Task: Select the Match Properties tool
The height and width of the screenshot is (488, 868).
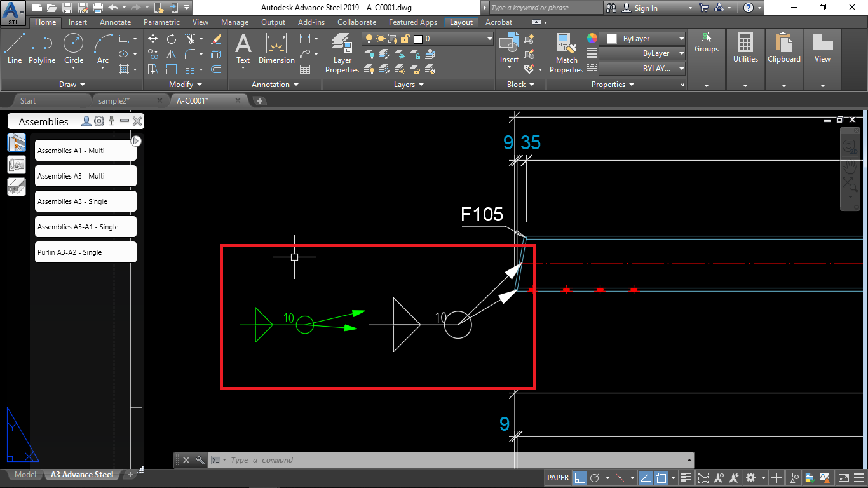Action: [x=566, y=53]
